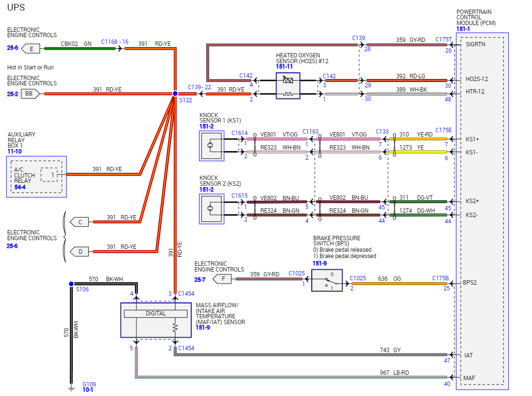Click the A/C Clutch Relay box

37,177
